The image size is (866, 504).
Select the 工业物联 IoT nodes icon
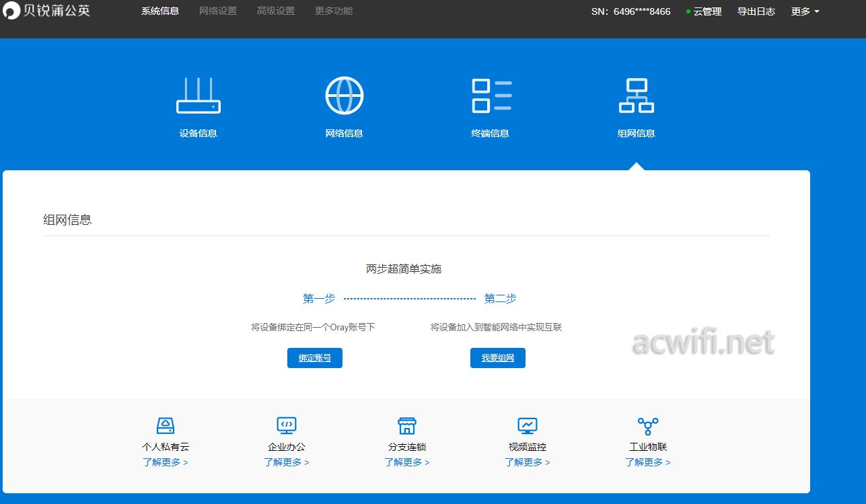pos(647,425)
